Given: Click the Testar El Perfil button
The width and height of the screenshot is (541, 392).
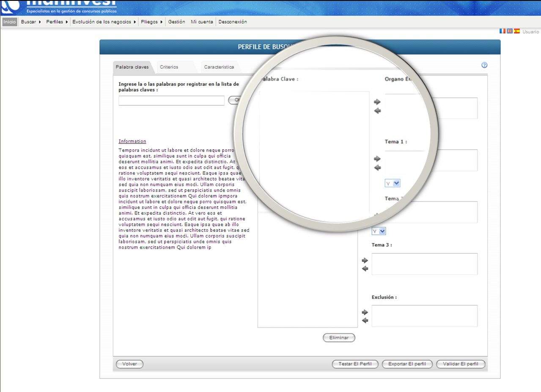Looking at the screenshot, I should pyautogui.click(x=355, y=364).
